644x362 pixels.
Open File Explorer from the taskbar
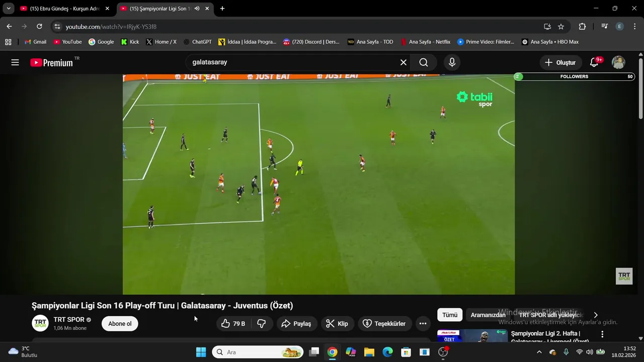[x=369, y=352]
